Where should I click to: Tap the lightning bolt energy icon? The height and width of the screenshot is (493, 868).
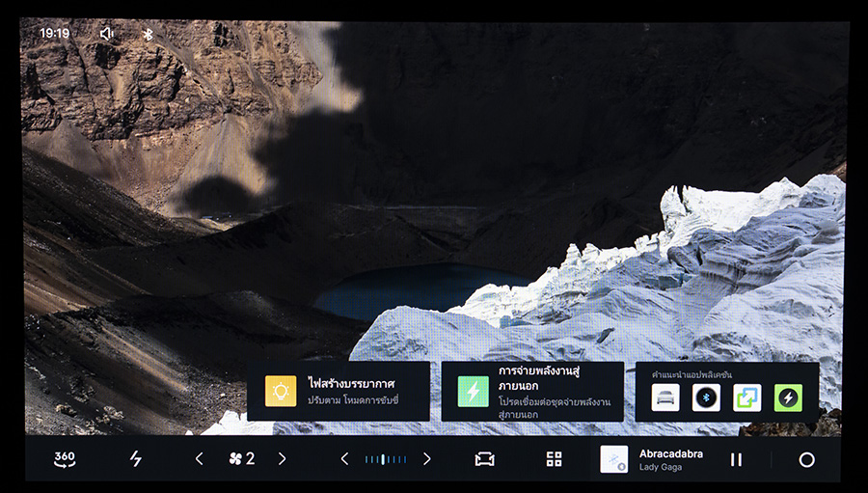136,459
